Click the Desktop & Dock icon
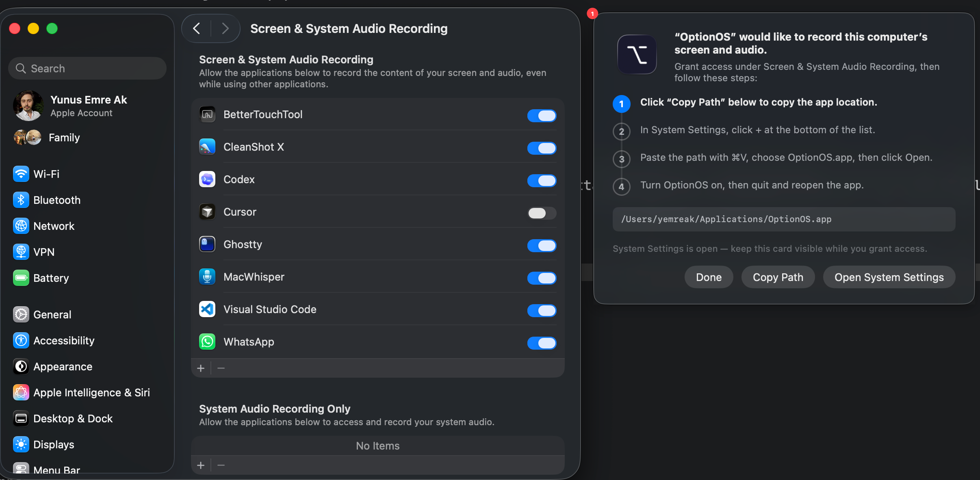980x480 pixels. coord(21,419)
